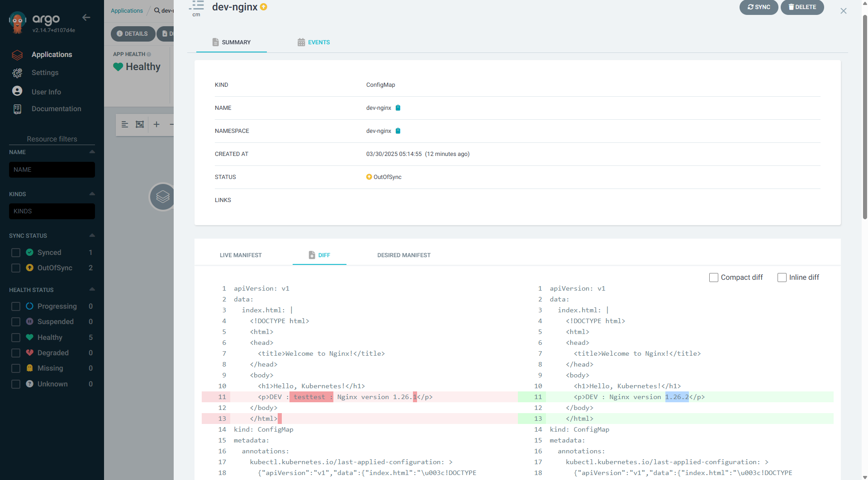Toggle the Missing filter checkbox

[x=16, y=368]
